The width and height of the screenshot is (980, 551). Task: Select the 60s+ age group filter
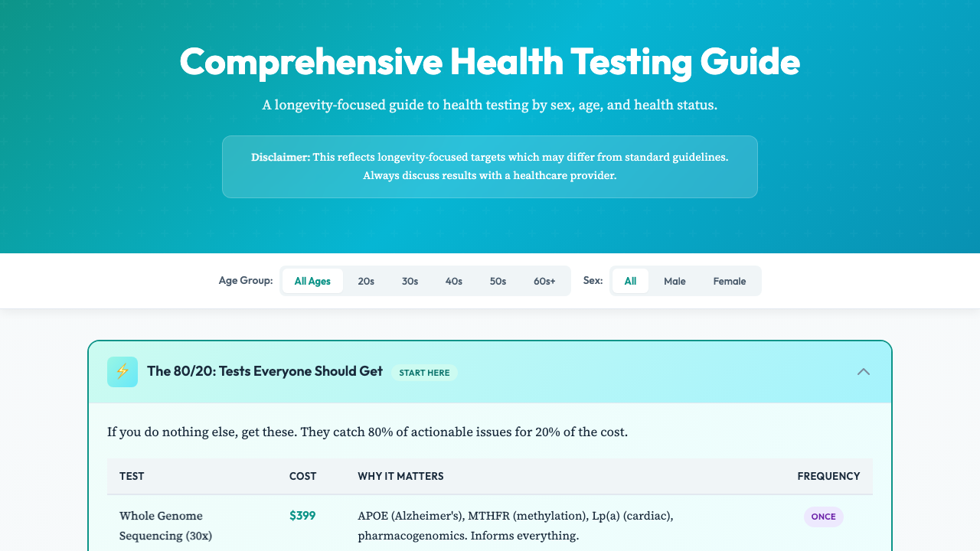(544, 281)
